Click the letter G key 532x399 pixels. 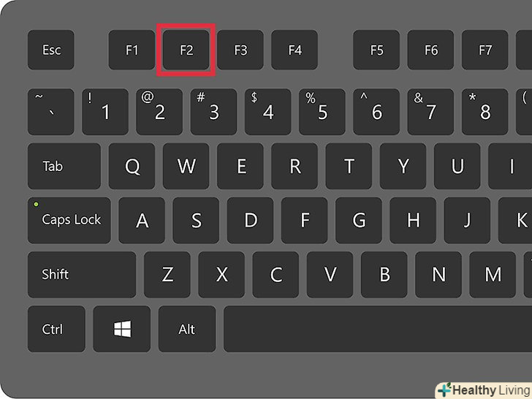359,220
